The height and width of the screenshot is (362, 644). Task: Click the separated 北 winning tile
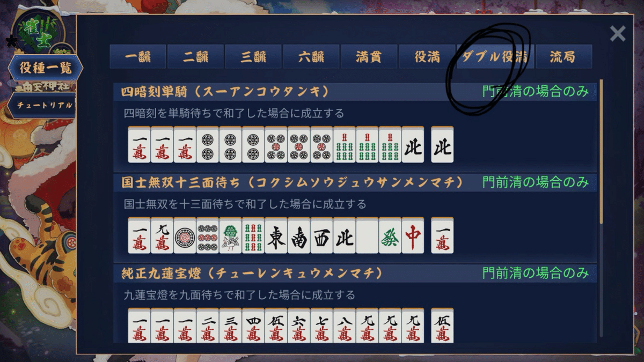tap(442, 145)
